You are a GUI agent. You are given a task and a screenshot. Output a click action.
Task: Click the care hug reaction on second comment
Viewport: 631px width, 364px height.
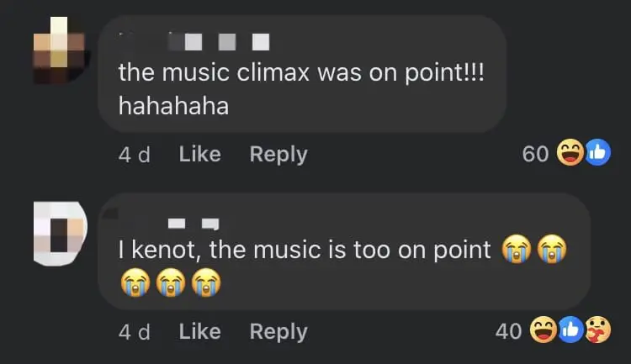(x=595, y=331)
